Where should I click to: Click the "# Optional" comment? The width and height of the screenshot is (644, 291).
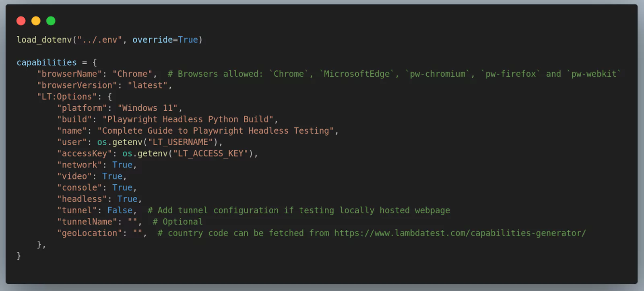(178, 222)
